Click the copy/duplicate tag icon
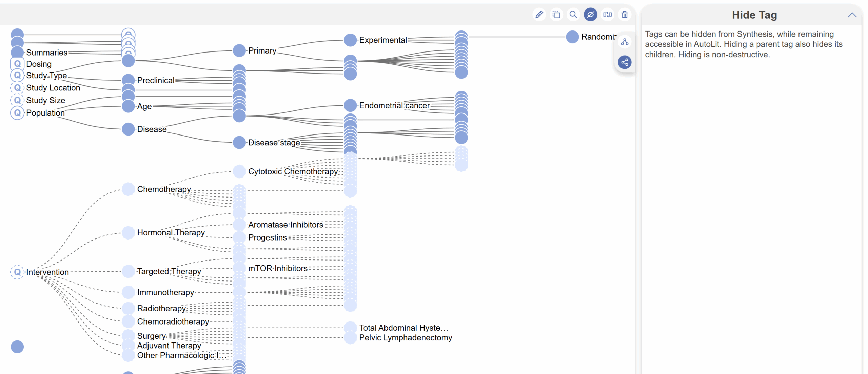Image resolution: width=868 pixels, height=374 pixels. [556, 15]
